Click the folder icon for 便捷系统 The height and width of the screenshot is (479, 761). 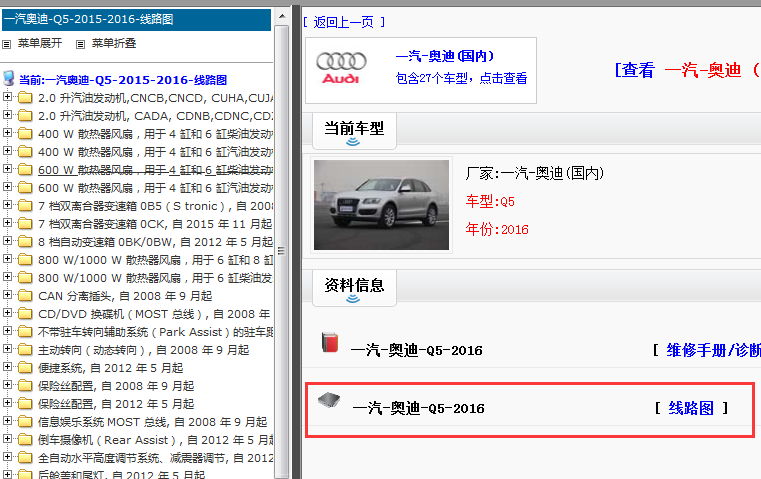pos(25,367)
